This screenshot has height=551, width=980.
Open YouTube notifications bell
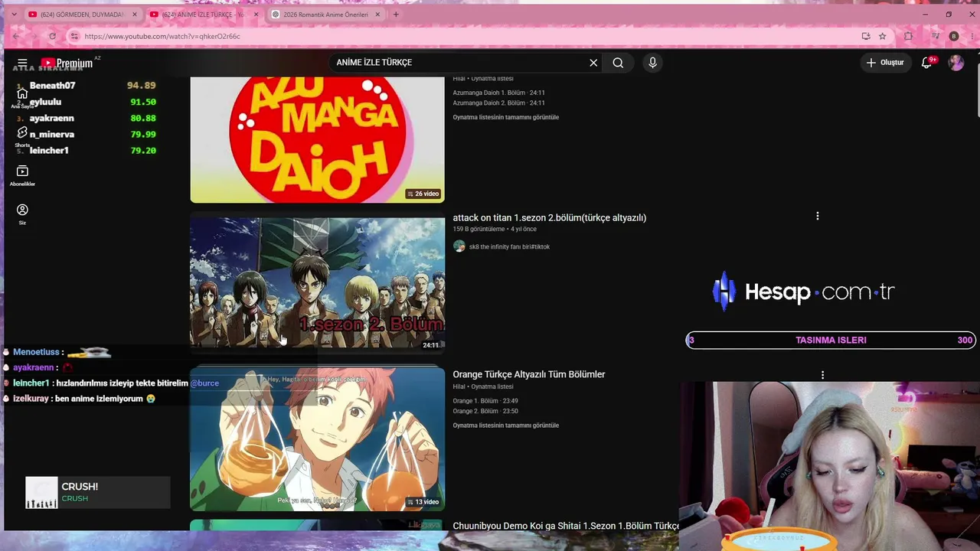(x=926, y=63)
